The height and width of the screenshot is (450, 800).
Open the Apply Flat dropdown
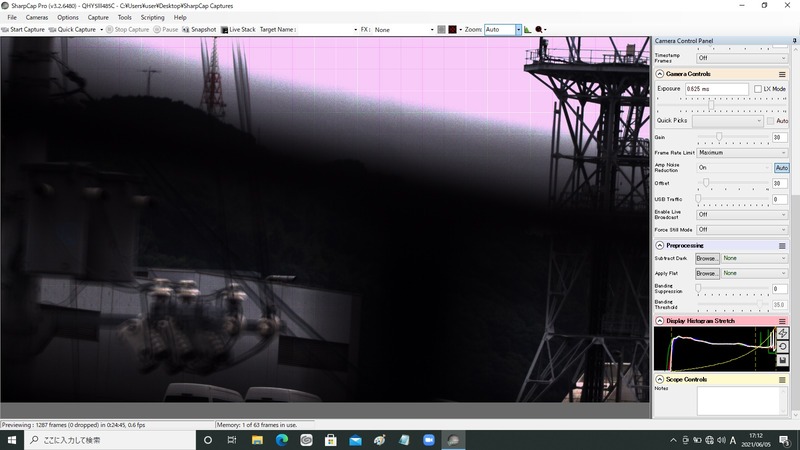pyautogui.click(x=755, y=273)
